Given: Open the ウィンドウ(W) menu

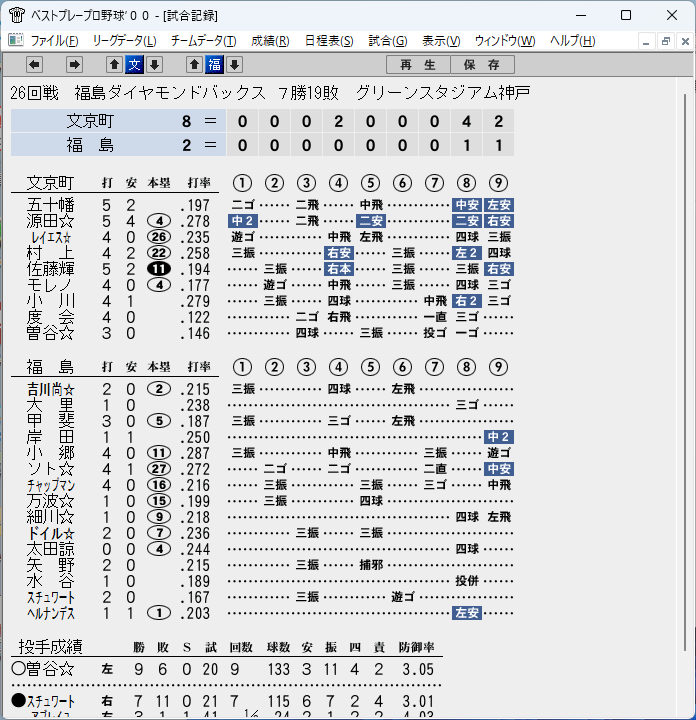Looking at the screenshot, I should pyautogui.click(x=505, y=41).
